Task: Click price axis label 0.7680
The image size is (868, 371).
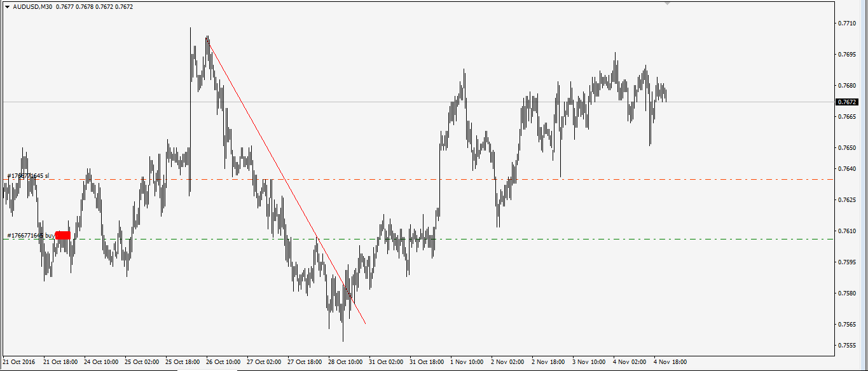Action: pyautogui.click(x=848, y=85)
